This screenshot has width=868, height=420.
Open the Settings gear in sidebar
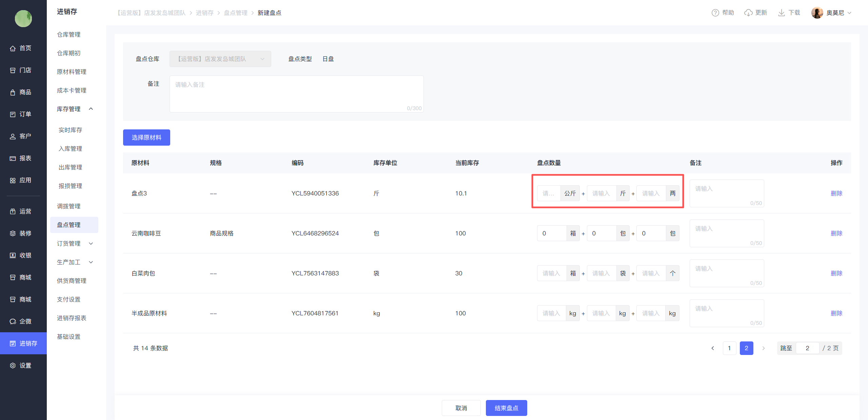(x=13, y=365)
